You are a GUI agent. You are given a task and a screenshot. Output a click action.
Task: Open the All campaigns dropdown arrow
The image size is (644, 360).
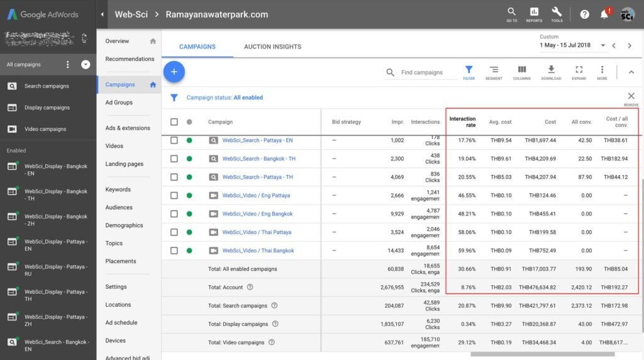tap(86, 65)
